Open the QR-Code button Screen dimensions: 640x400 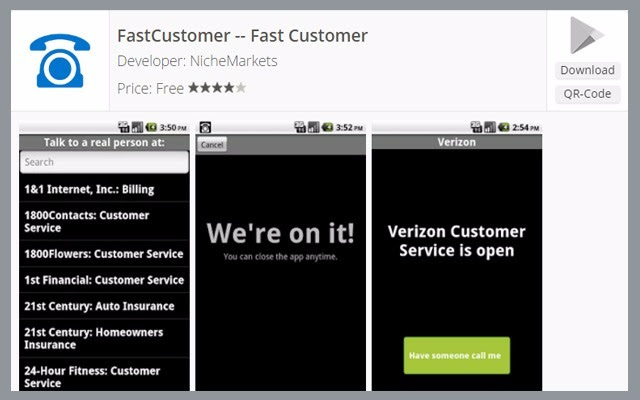coord(587,94)
